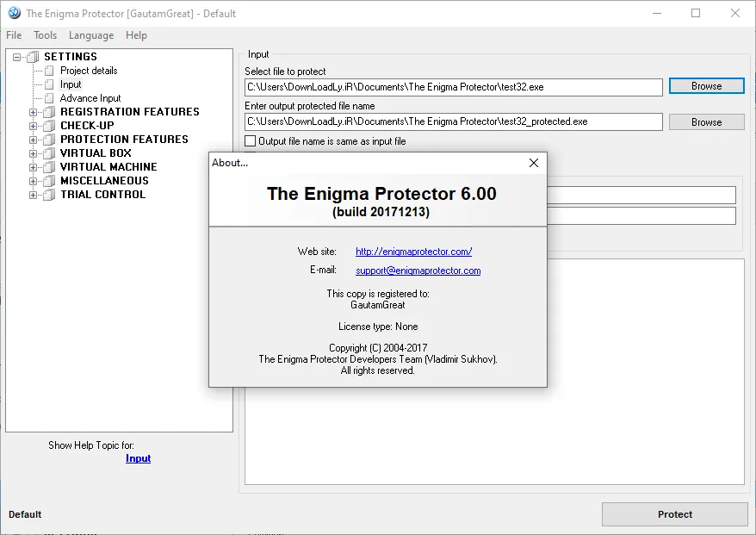
Task: Open the Input help topic link
Action: (138, 458)
